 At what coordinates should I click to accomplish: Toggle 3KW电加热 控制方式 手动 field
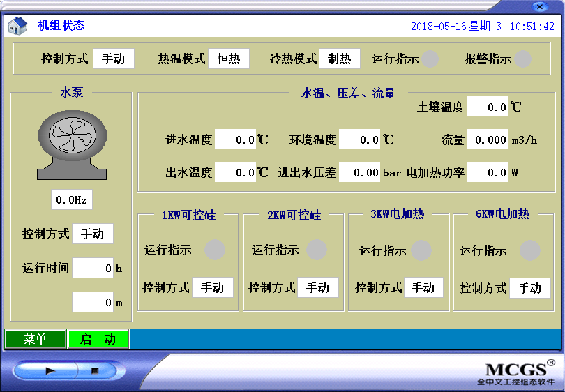423,287
